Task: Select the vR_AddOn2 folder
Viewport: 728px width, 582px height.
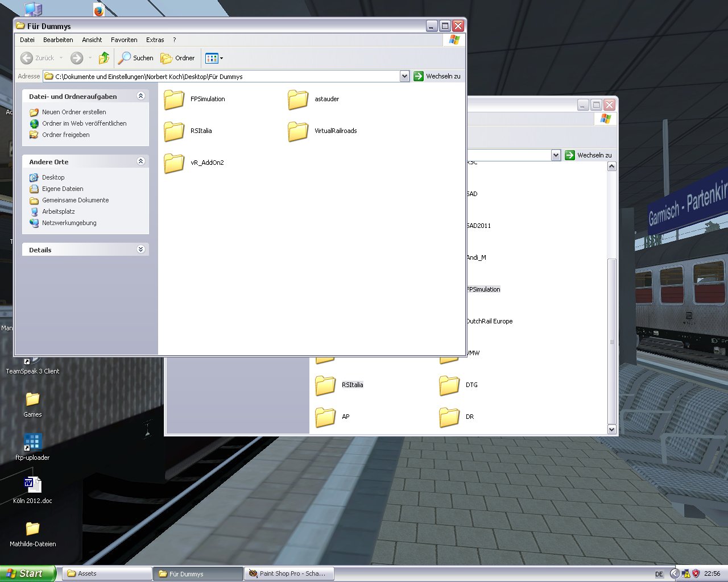Action: [x=174, y=163]
